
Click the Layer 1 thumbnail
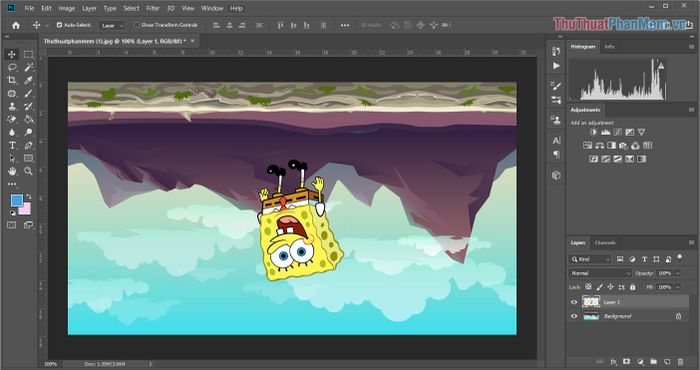tap(591, 302)
